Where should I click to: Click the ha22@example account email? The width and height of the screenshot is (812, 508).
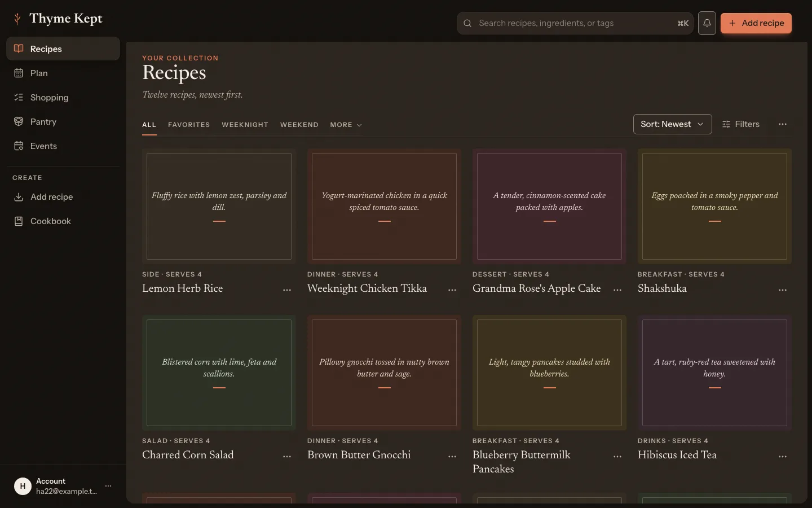(67, 492)
